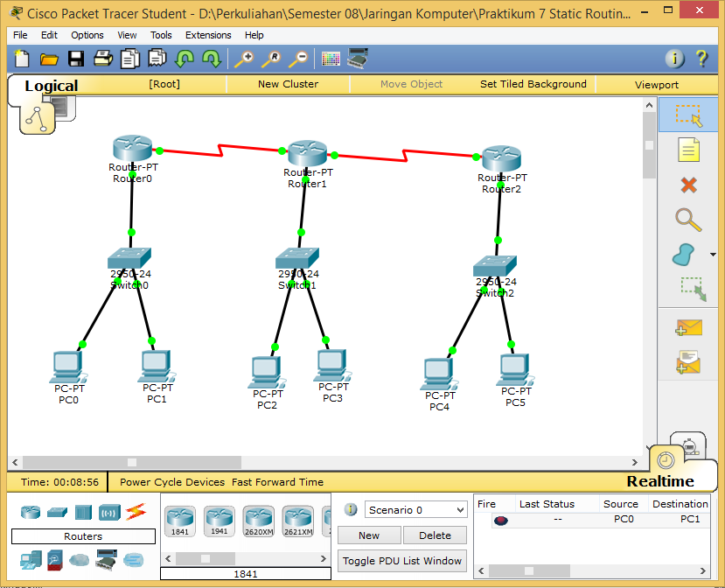Select the Delete tool in right toolbar

[x=689, y=185]
